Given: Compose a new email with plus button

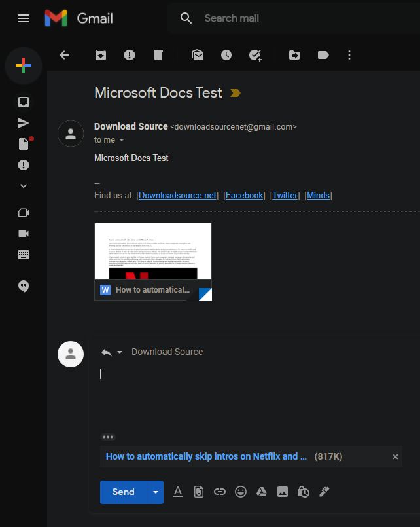Looking at the screenshot, I should click(24, 65).
